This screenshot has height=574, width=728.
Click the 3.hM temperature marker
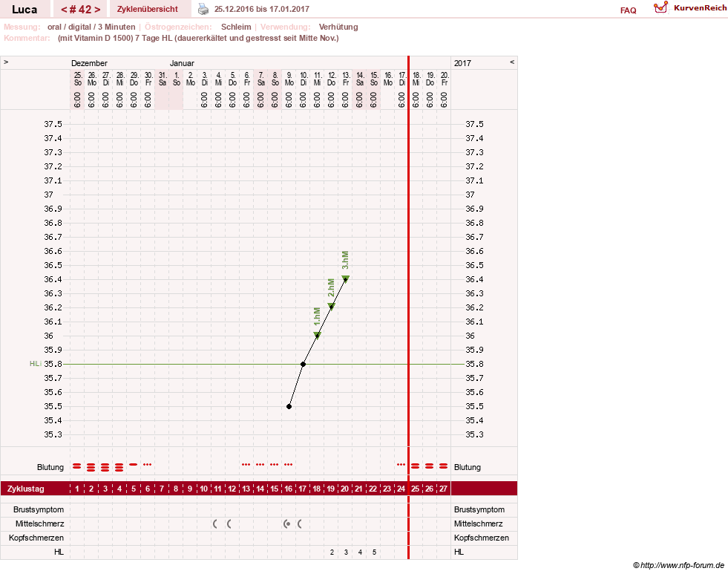tap(345, 278)
